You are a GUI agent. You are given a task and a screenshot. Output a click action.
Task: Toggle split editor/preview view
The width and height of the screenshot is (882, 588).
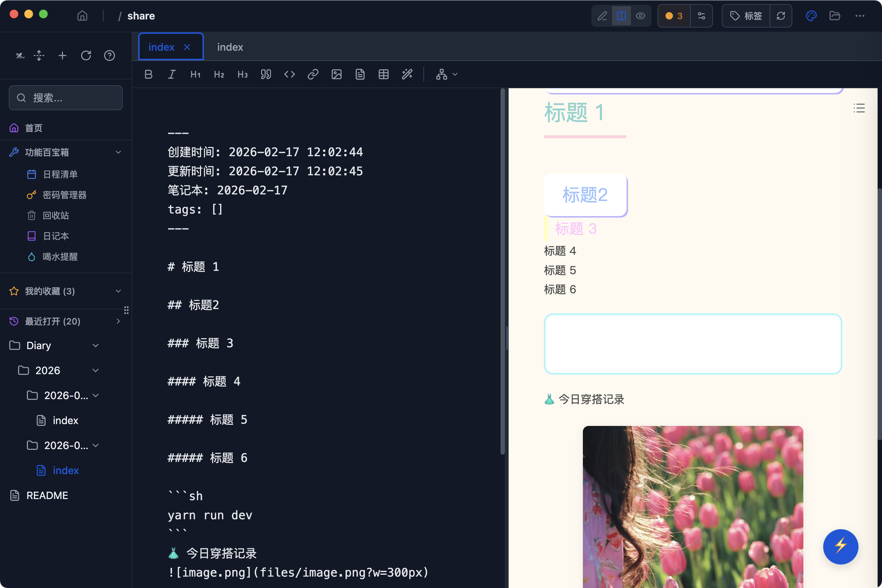621,16
